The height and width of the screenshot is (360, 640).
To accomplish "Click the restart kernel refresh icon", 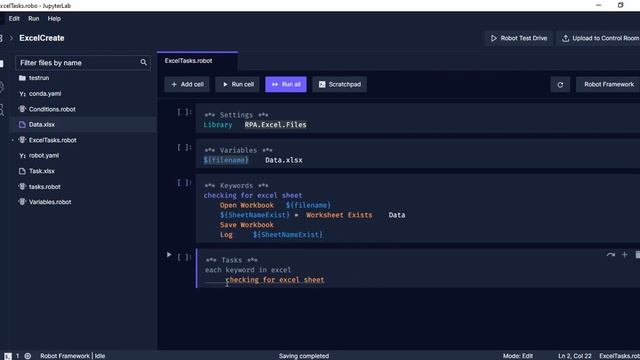I will pos(560,84).
